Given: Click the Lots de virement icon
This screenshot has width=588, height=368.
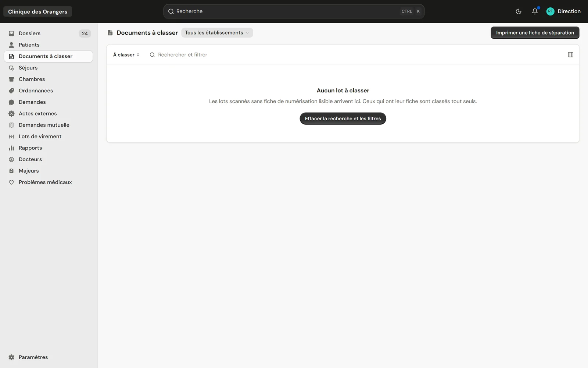Looking at the screenshot, I should 11,137.
